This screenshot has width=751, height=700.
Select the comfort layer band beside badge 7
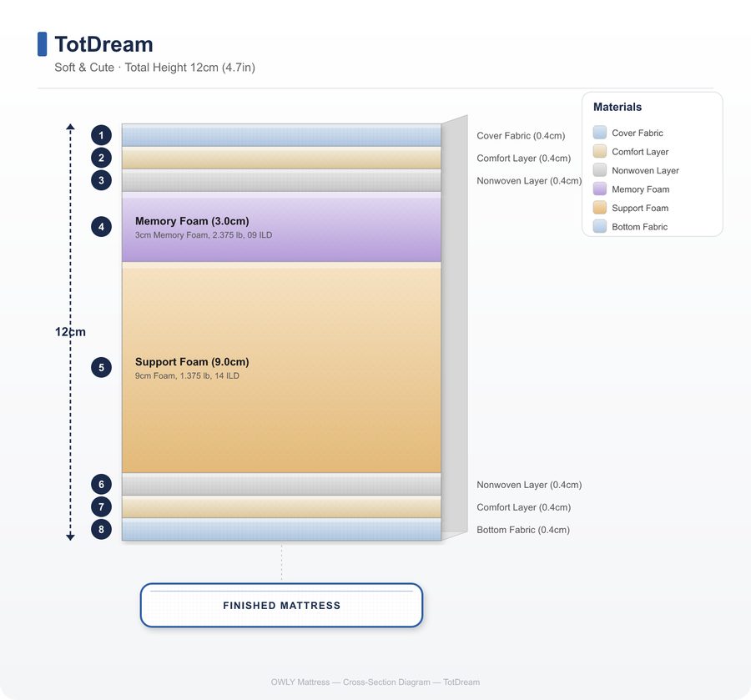(x=282, y=507)
